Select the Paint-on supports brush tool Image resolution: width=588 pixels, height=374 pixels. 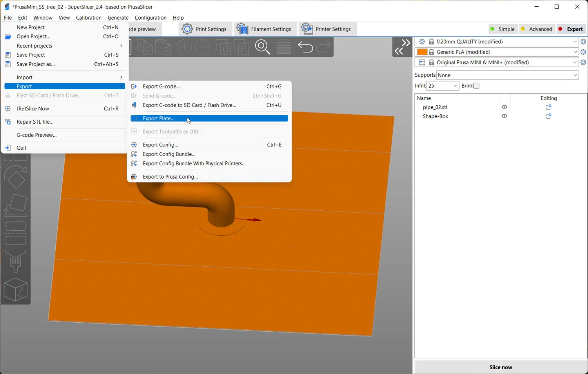coord(16,261)
